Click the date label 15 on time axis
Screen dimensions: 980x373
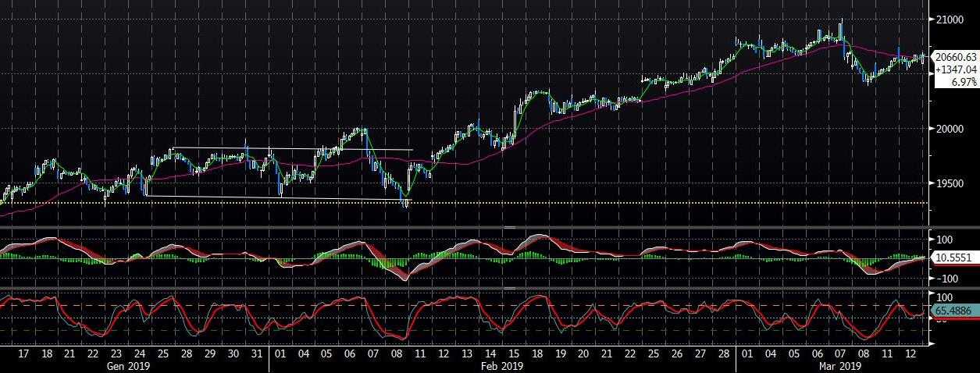click(x=514, y=353)
